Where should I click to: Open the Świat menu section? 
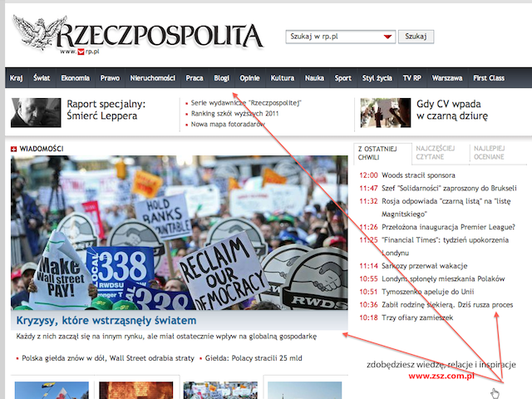42,78
